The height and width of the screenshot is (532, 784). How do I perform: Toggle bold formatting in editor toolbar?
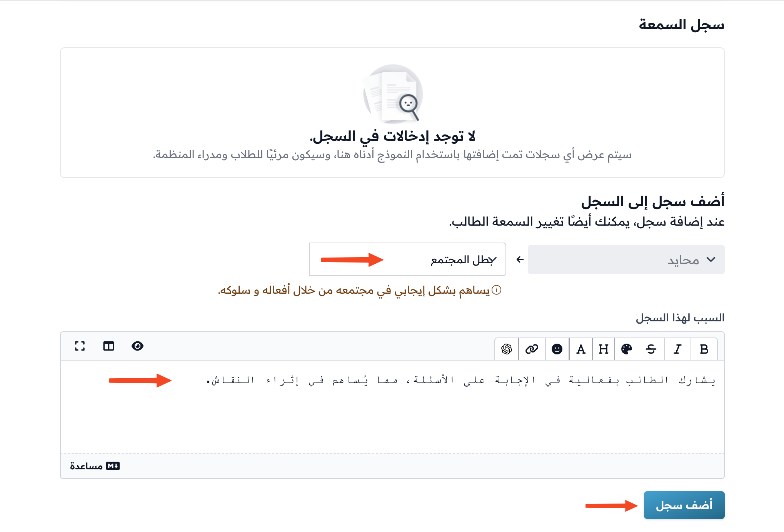pyautogui.click(x=704, y=349)
